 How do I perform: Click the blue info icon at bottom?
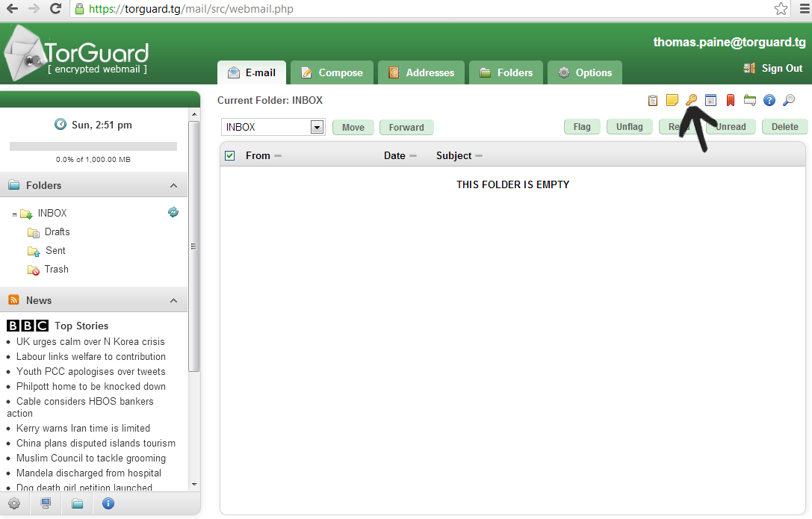108,503
